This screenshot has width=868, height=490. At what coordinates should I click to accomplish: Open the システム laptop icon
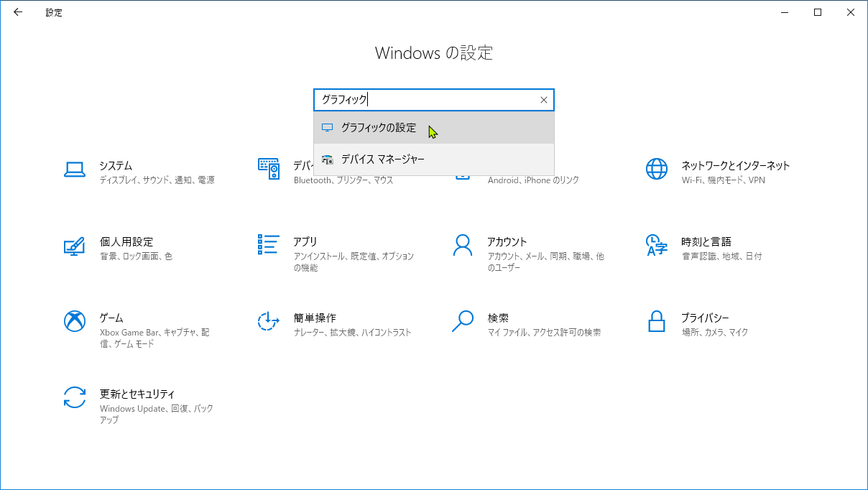[75, 170]
